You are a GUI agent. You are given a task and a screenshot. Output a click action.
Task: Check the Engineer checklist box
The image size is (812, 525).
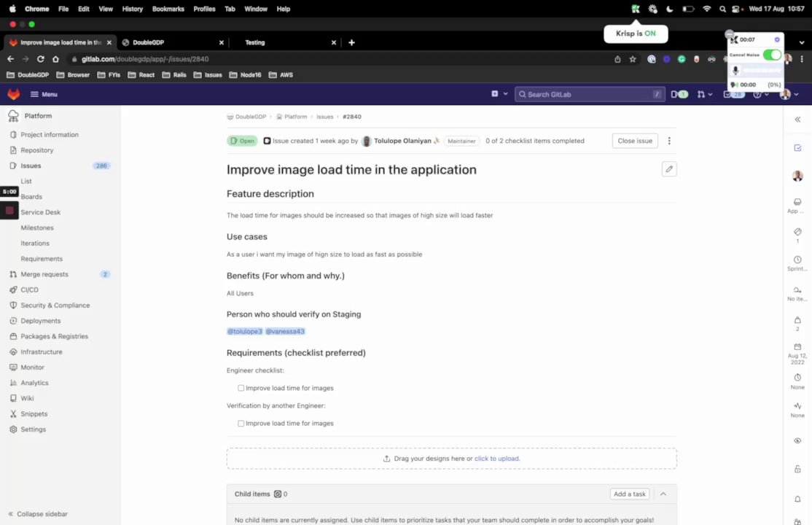[x=241, y=388]
